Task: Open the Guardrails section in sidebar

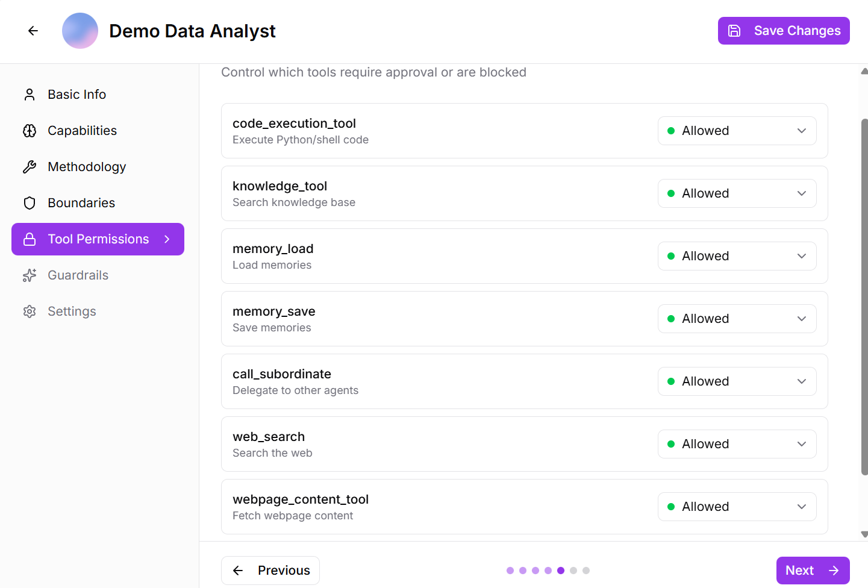Action: click(78, 275)
